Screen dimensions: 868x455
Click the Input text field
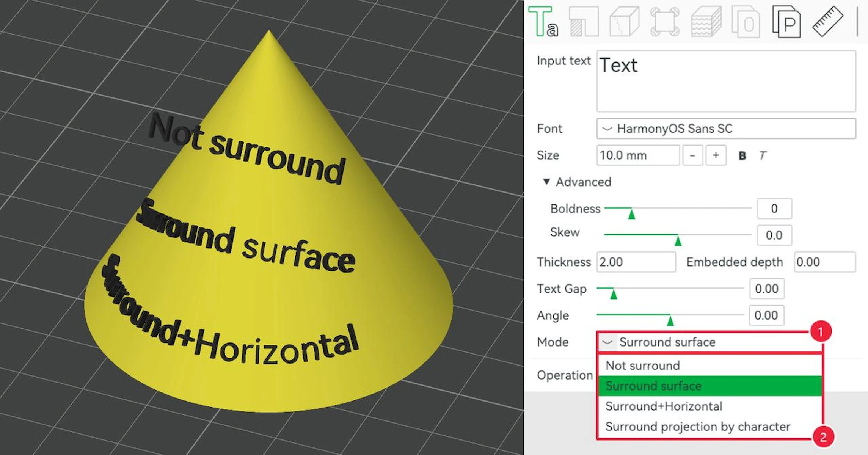tap(726, 81)
